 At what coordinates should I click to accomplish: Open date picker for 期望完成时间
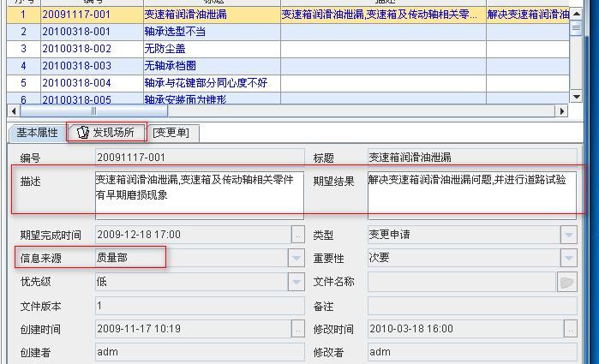coord(298,235)
